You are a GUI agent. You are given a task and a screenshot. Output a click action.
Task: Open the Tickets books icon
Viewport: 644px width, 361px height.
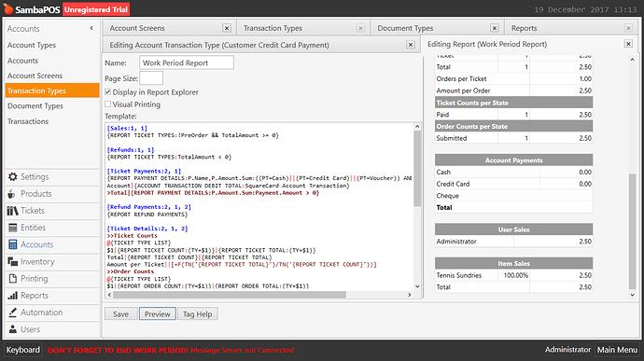[13, 211]
